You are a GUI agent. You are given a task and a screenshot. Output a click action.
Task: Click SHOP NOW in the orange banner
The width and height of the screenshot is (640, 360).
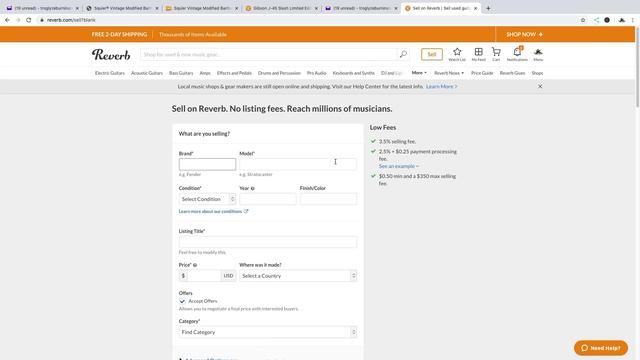[x=524, y=35]
